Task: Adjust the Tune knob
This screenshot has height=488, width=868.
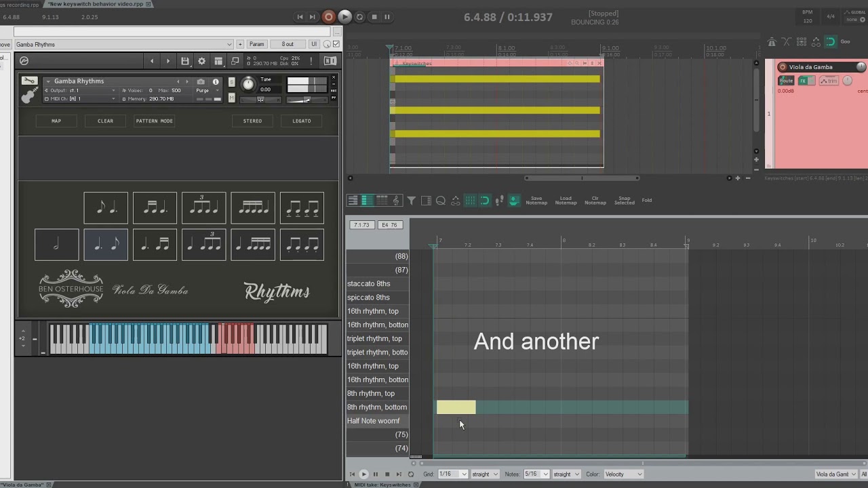Action: click(248, 84)
